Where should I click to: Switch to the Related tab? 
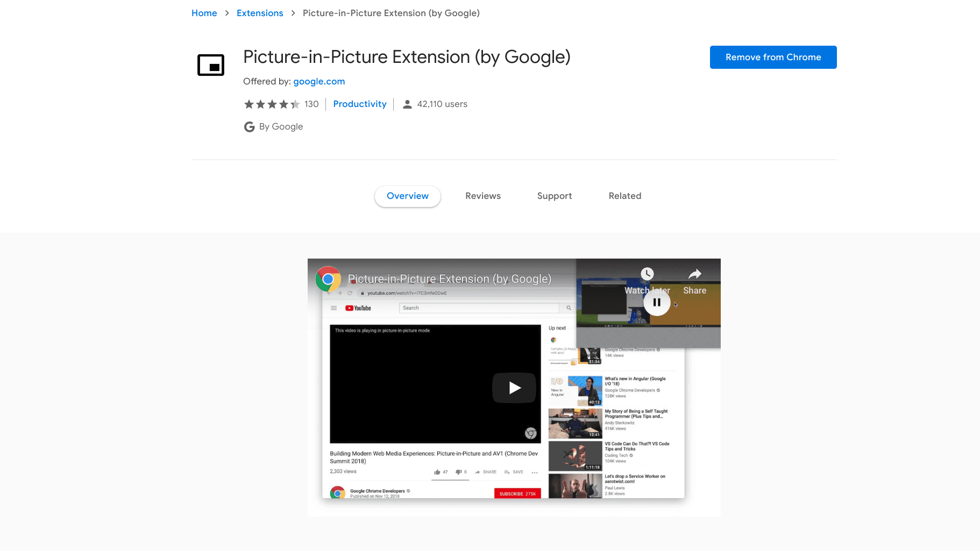[x=624, y=196]
